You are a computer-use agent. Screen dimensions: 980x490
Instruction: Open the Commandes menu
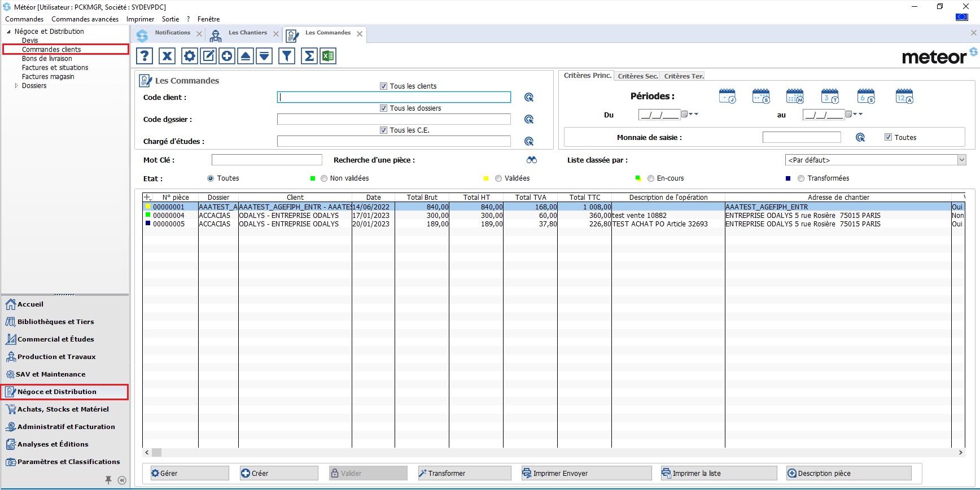24,19
